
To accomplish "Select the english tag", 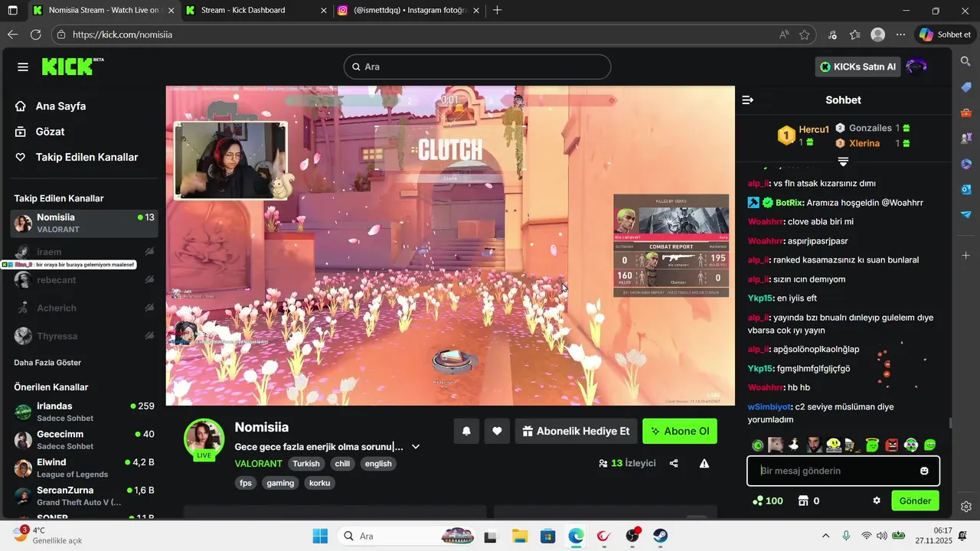I will tap(378, 464).
